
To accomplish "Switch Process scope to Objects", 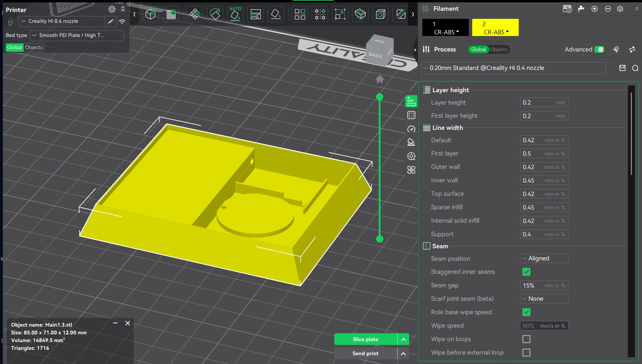I will (x=499, y=49).
